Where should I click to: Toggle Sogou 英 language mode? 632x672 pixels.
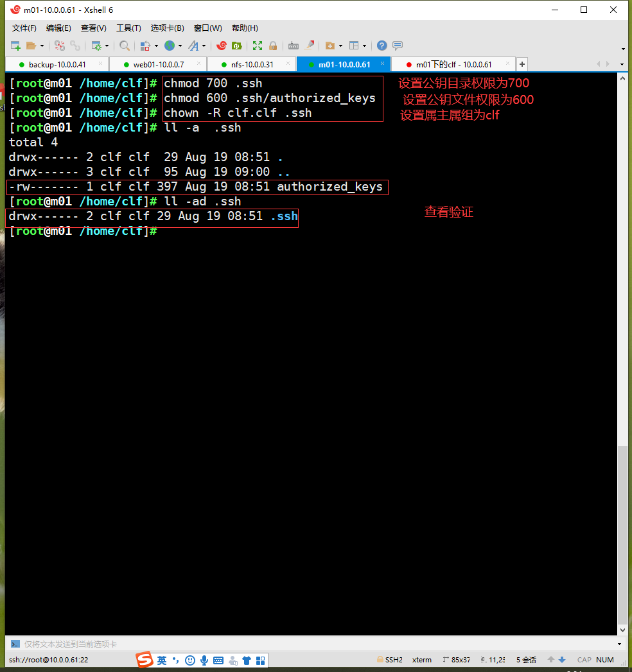tap(162, 660)
